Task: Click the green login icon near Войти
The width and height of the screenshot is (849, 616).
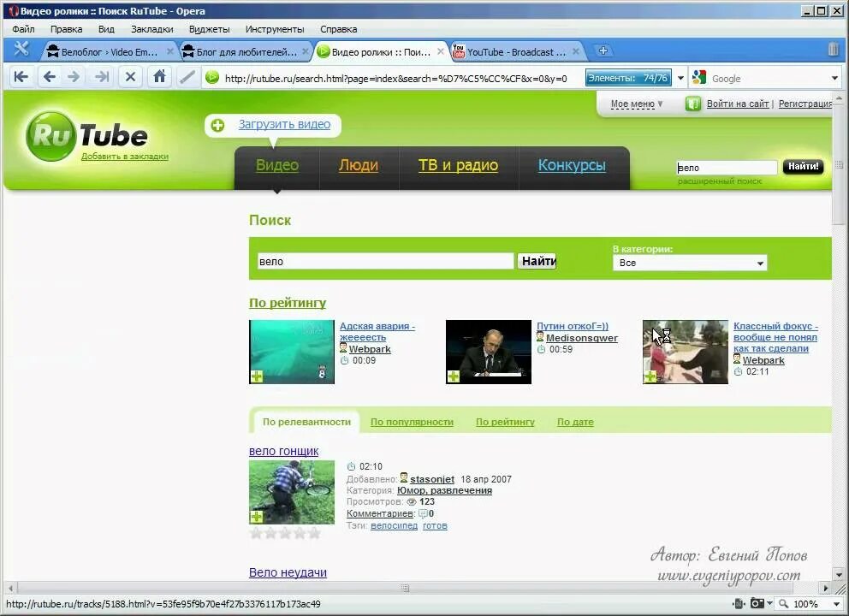Action: (x=693, y=104)
